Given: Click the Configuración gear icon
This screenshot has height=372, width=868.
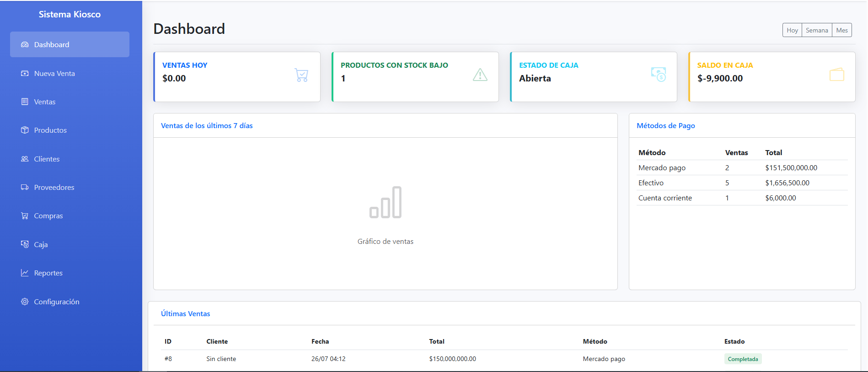Looking at the screenshot, I should pyautogui.click(x=25, y=302).
